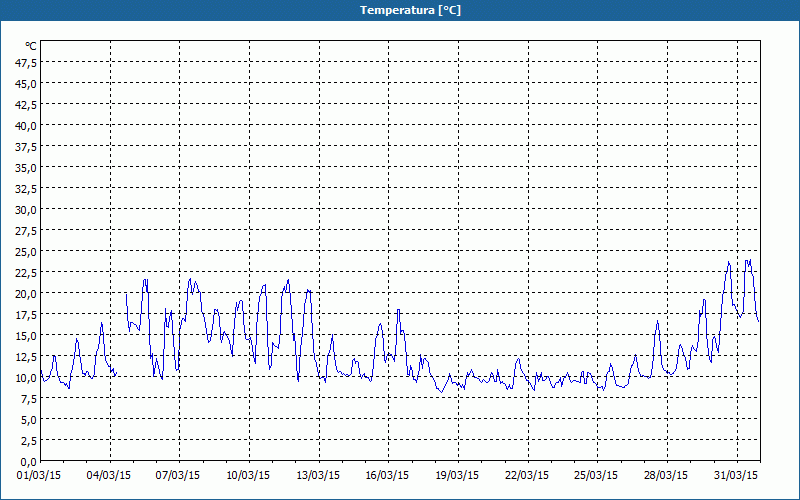The image size is (800, 500).
Task: Click the 07/03/15 date label
Action: point(178,475)
